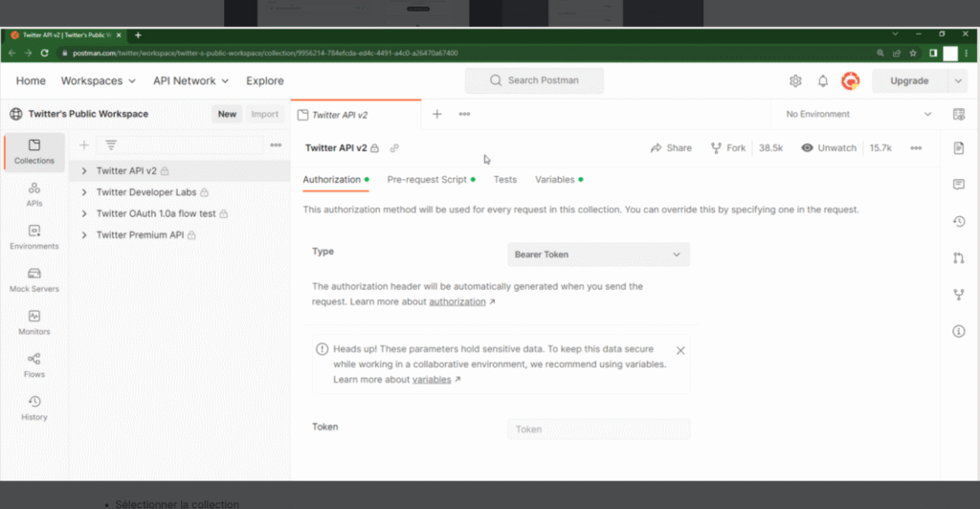This screenshot has width=980, height=509.
Task: Open the notifications bell
Action: pyautogui.click(x=822, y=80)
